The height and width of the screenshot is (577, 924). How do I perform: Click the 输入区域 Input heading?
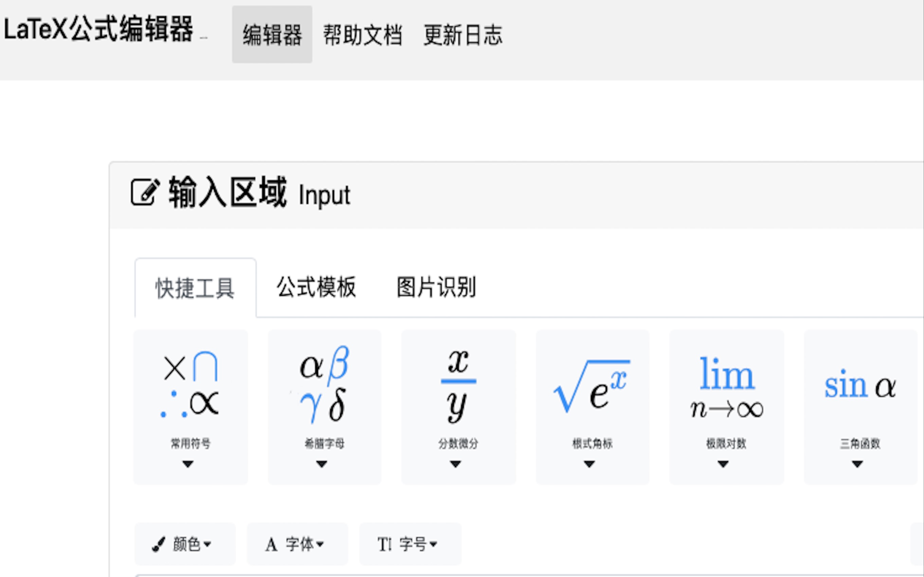click(260, 193)
